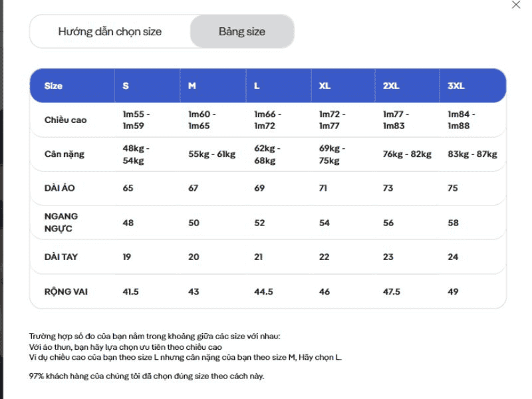Click the DÀI ÁO row label

pos(60,188)
